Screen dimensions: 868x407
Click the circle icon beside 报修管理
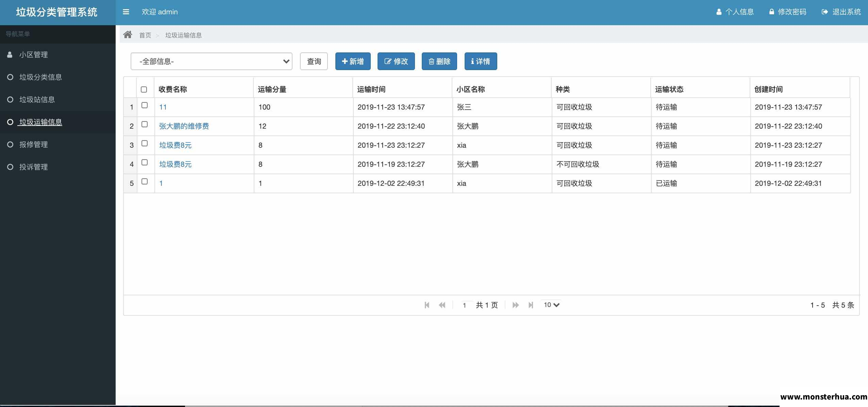coord(10,144)
